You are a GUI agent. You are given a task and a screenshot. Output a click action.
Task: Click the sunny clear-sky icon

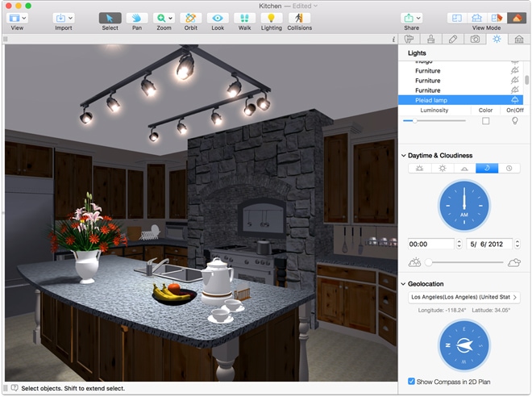coord(414,262)
